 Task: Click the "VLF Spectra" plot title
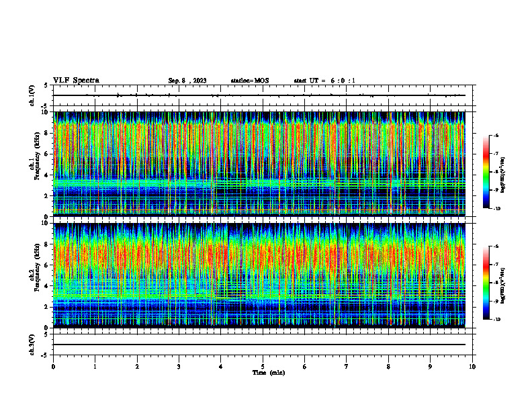pos(76,81)
